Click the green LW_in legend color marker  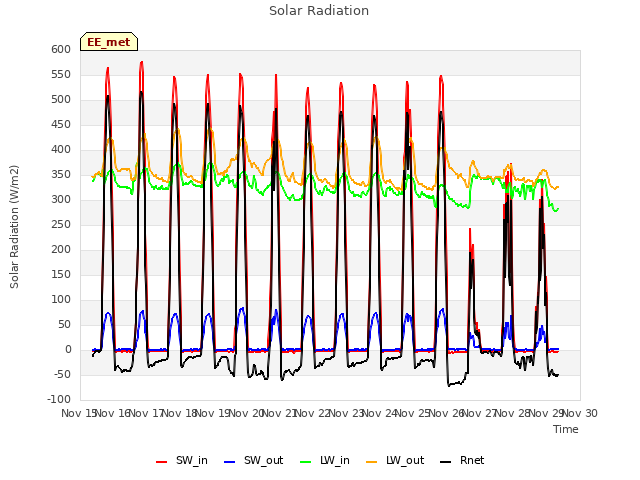tap(306, 462)
